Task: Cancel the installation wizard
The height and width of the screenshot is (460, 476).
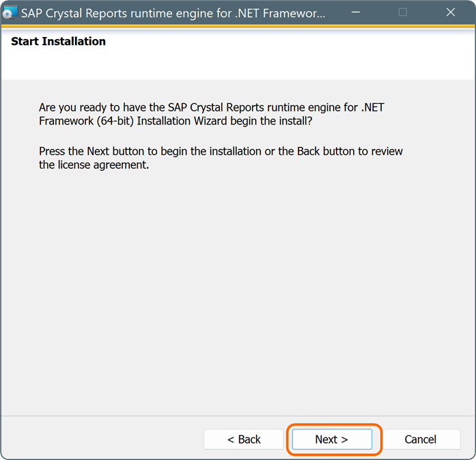Action: click(421, 439)
